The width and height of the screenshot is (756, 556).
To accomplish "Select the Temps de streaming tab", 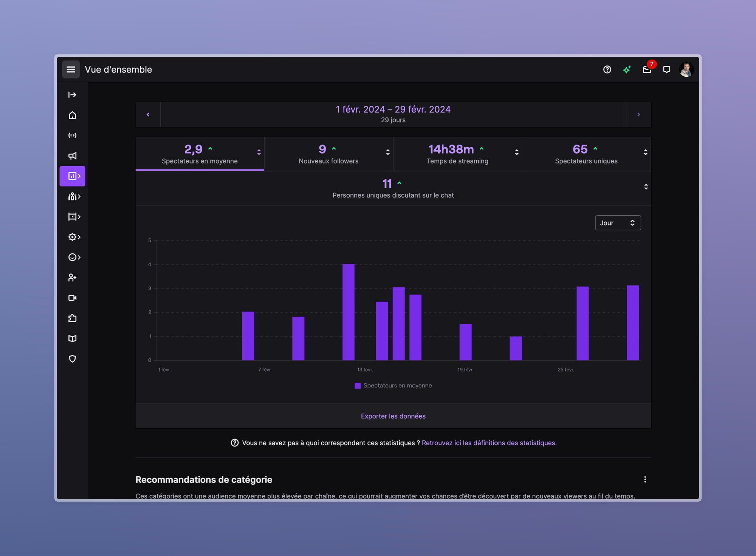I will pyautogui.click(x=457, y=154).
